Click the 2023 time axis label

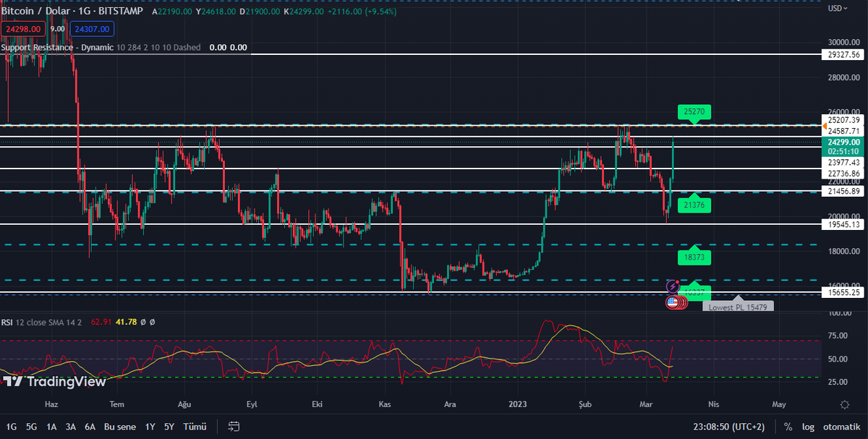click(518, 404)
